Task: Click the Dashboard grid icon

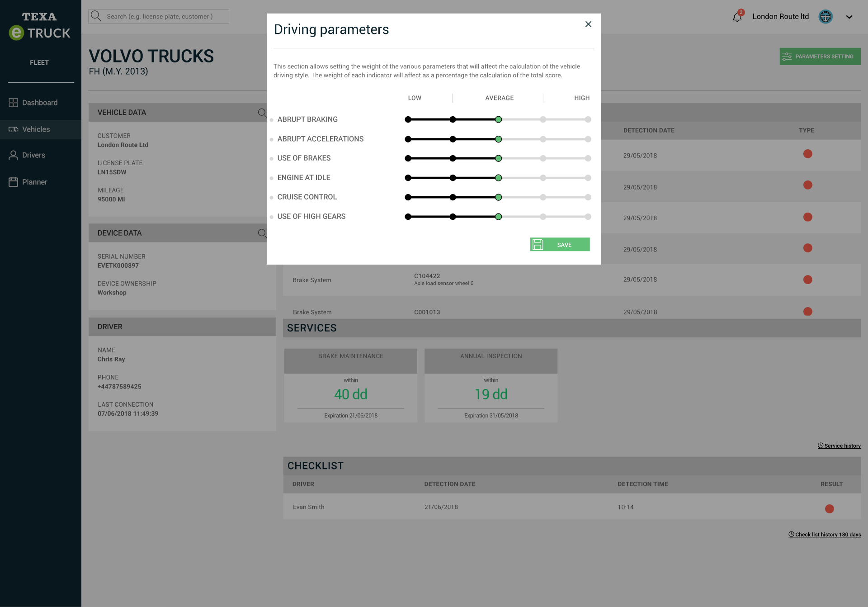Action: click(14, 103)
